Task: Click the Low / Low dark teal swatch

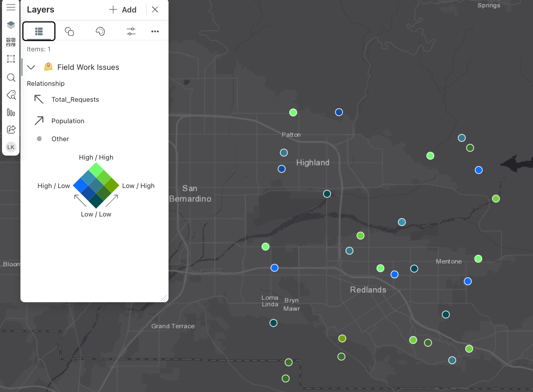Action: pos(96,200)
